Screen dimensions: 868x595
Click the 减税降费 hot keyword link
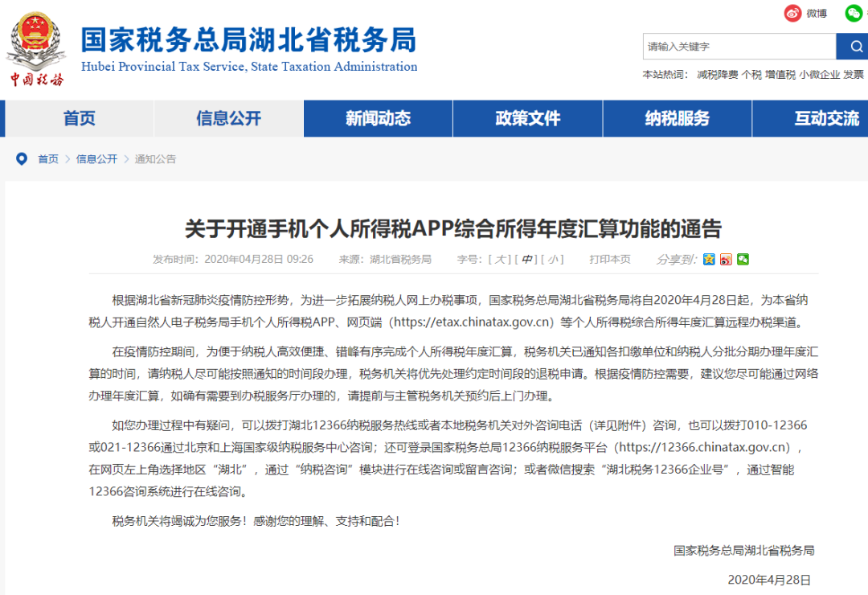pos(717,75)
